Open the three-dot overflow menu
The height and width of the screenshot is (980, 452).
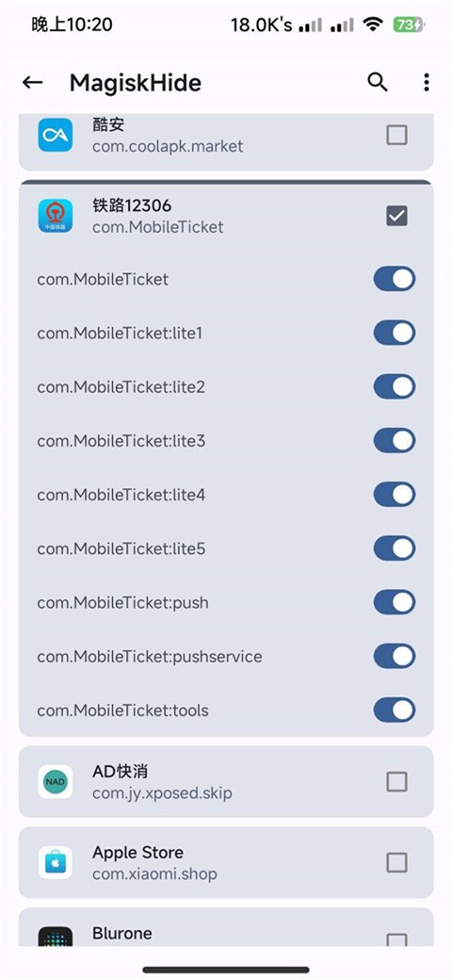[426, 82]
